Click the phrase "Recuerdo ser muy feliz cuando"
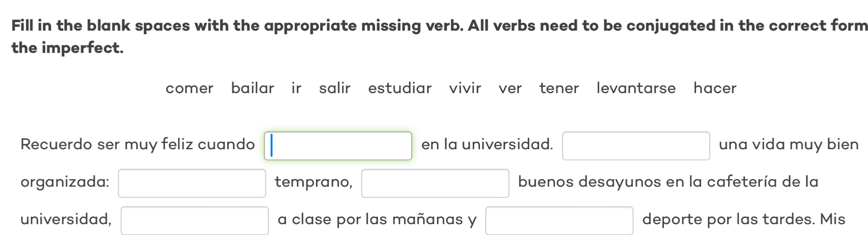The width and height of the screenshot is (868, 235). coord(138,144)
